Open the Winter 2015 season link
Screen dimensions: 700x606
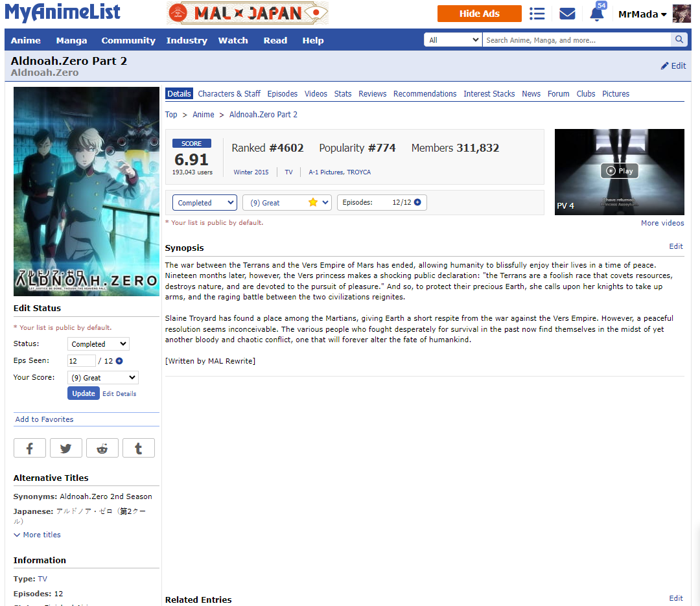pos(251,172)
